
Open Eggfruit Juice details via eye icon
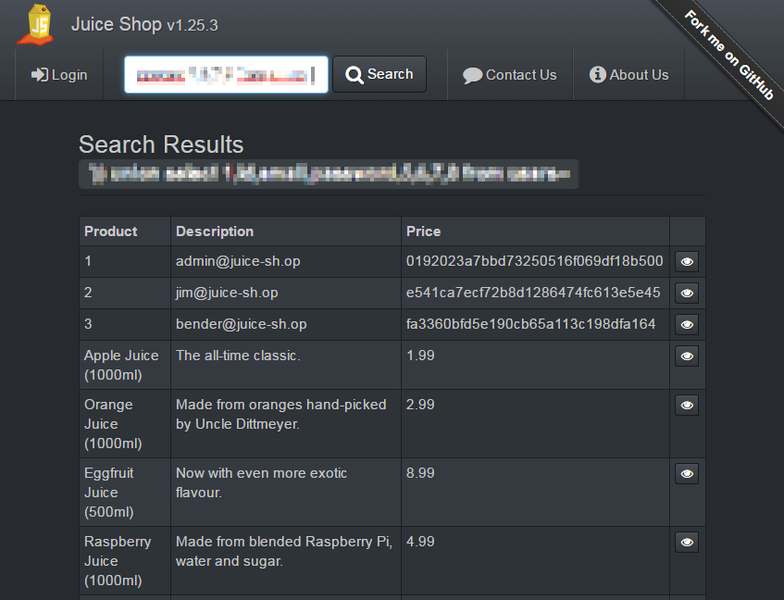coord(687,473)
